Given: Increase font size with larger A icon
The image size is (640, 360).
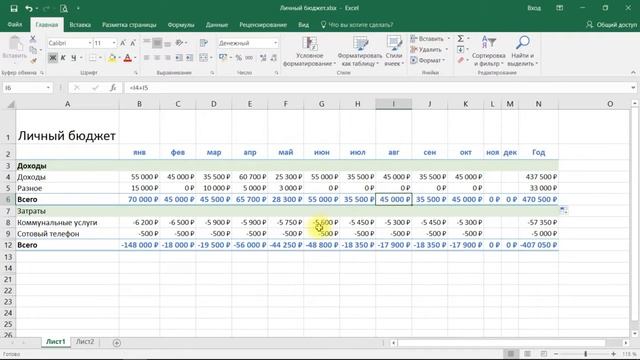Looking at the screenshot, I should coord(123,43).
